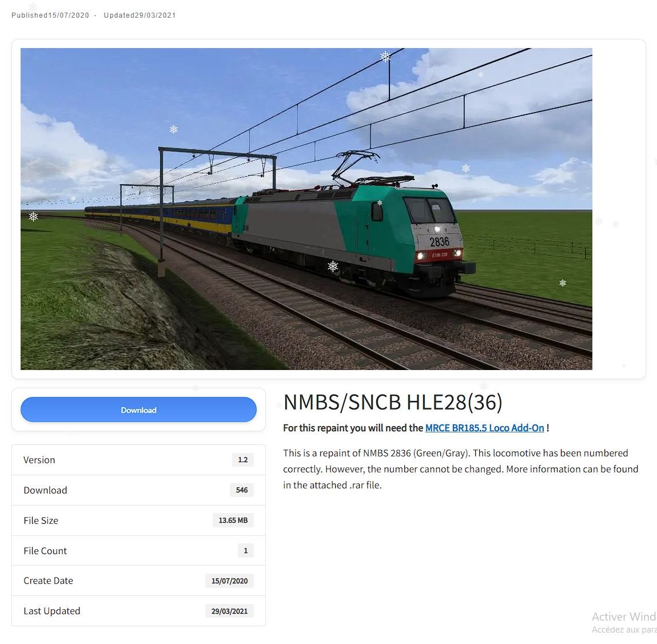
Task: Click the snowflake at the top catenary mast
Action: coord(385,56)
